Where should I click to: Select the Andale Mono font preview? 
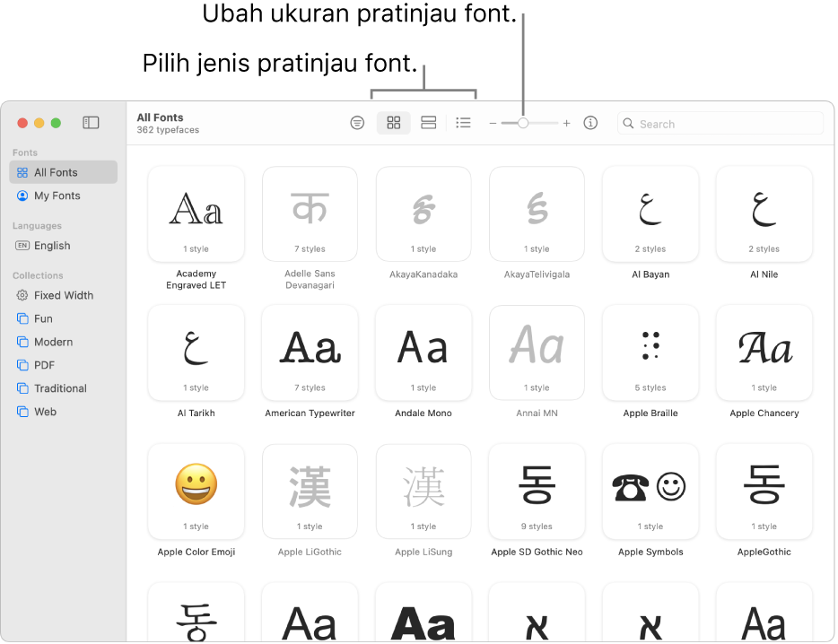click(x=423, y=352)
